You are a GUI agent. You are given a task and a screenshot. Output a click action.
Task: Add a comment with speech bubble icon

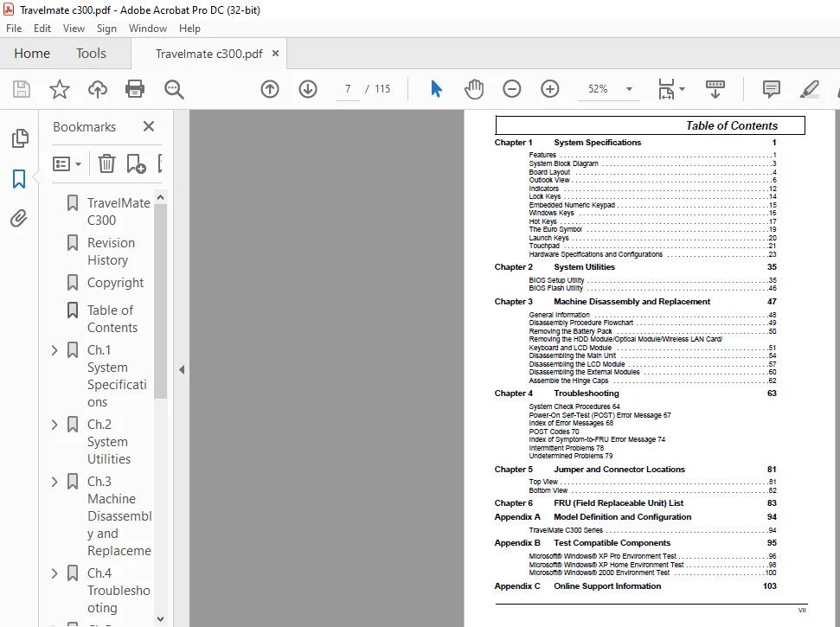pos(772,89)
